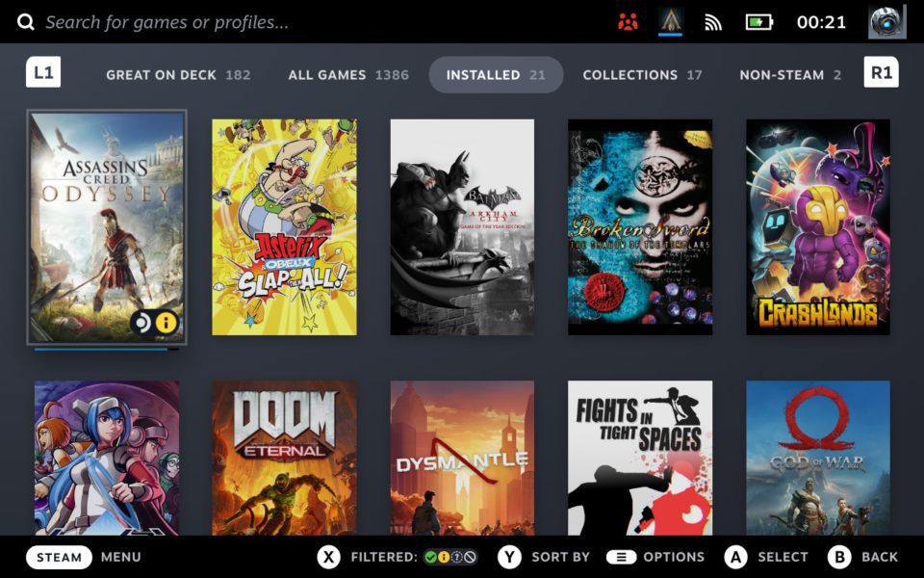Open the All Games tab

[347, 74]
